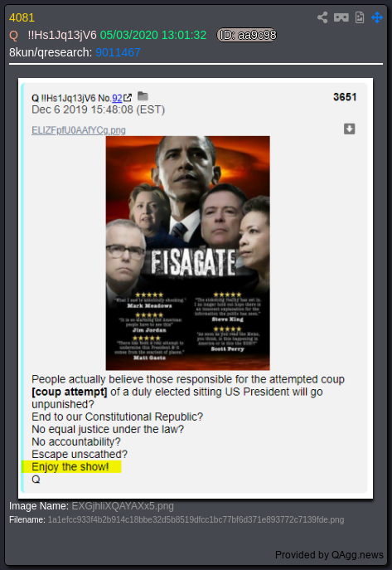The height and width of the screenshot is (570, 392).
Task: Click the download arrow icon
Action: click(x=349, y=129)
